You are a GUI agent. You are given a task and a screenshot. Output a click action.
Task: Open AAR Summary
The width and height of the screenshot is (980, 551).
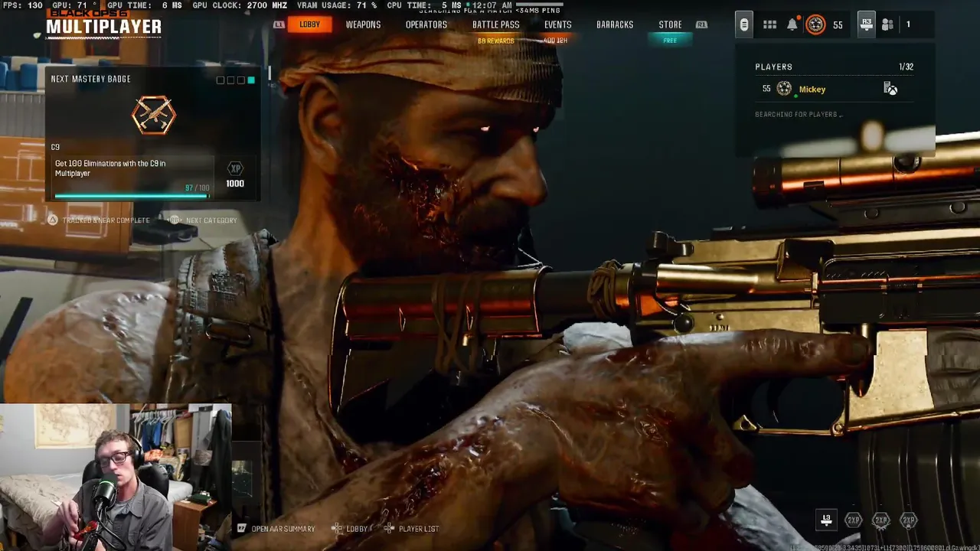coord(283,529)
